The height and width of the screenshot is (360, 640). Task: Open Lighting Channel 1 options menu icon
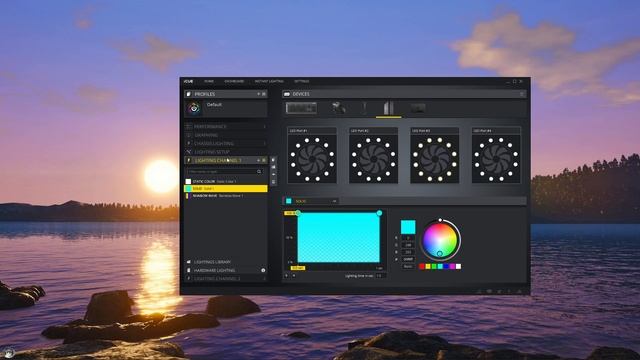click(x=264, y=160)
